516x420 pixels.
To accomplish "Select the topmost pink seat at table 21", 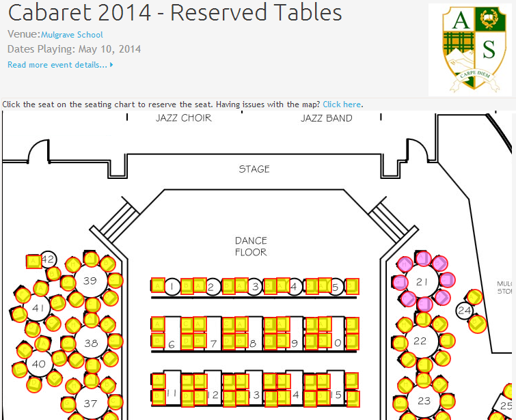I will click(x=423, y=258).
